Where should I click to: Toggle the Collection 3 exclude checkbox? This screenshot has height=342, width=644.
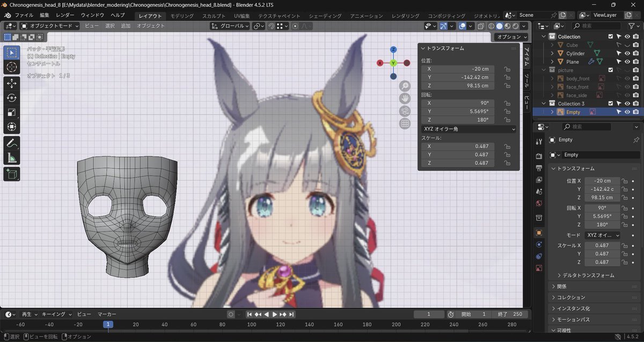pos(610,103)
